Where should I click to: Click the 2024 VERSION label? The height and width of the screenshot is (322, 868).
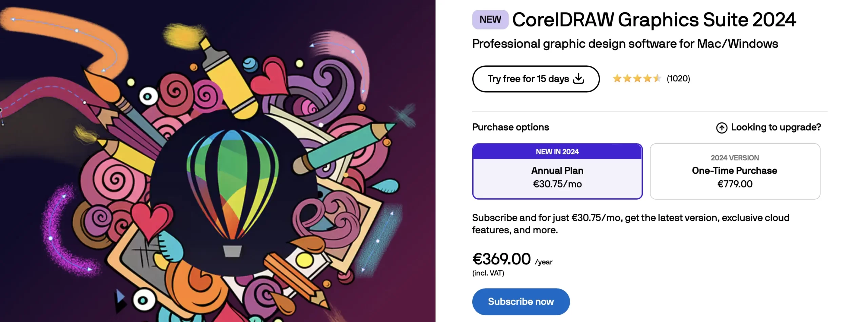coord(735,158)
